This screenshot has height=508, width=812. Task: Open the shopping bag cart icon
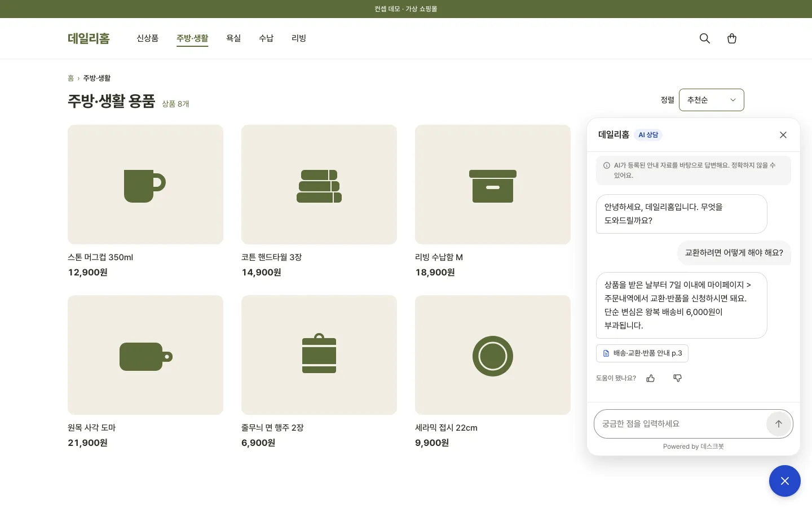click(x=732, y=38)
